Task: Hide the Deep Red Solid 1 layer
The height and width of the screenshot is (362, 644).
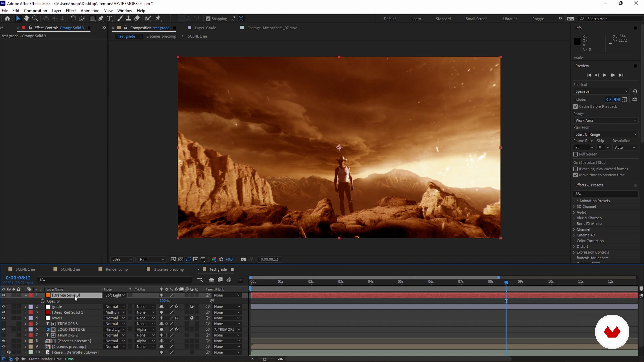Action: pyautogui.click(x=4, y=312)
